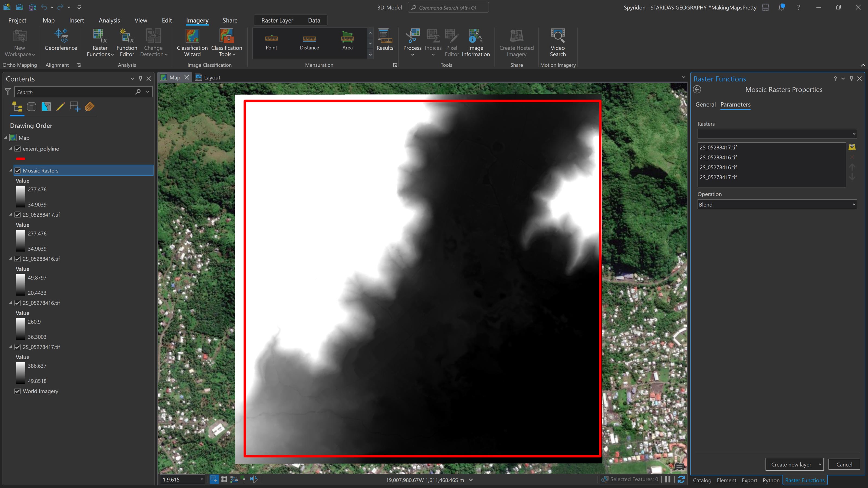Open the Analysis ribbon tab
This screenshot has width=868, height=488.
click(109, 21)
